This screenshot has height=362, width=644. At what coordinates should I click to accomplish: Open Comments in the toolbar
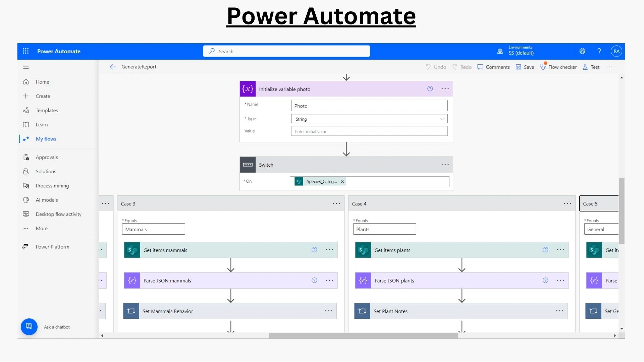[x=493, y=67]
